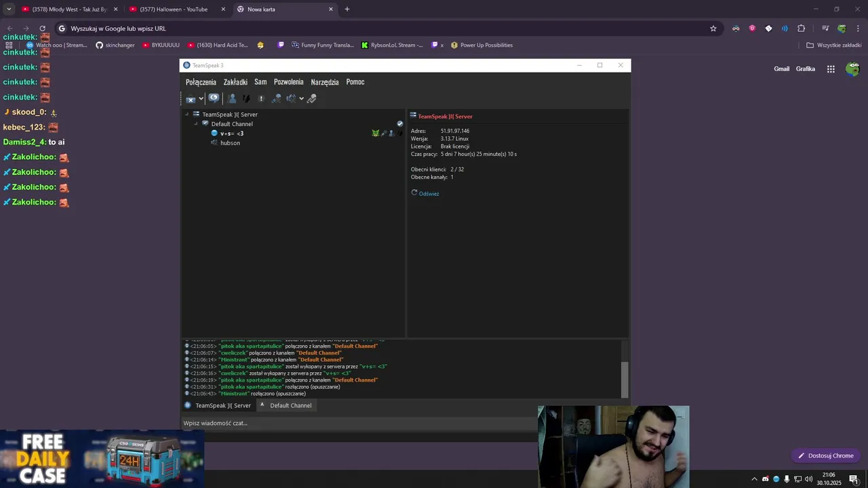Click Discord icon in system tray

coord(766,479)
